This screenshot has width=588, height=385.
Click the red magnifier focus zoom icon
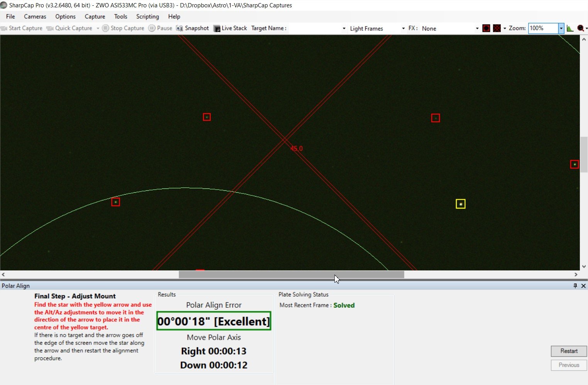coord(580,28)
